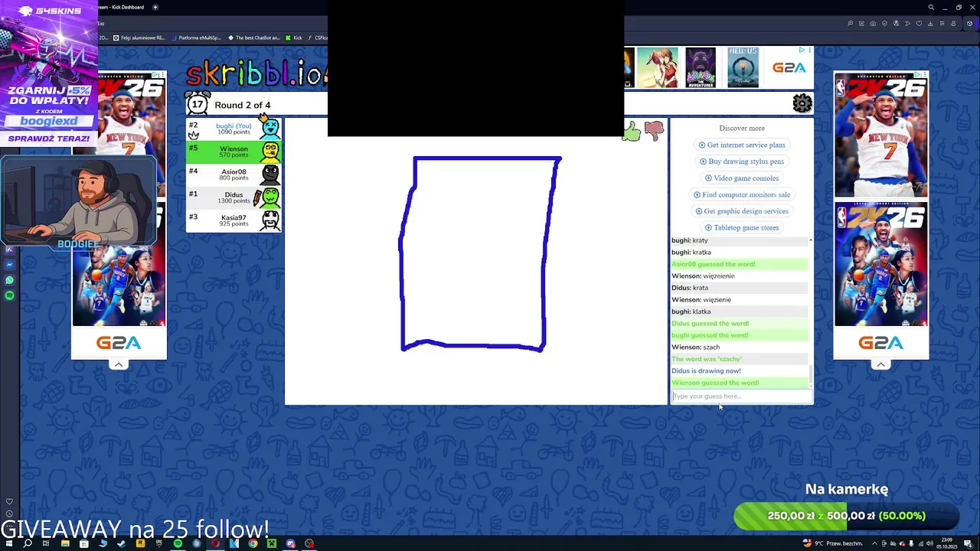980x551 pixels.
Task: Open The best ChatBot bookmark
Action: (x=253, y=37)
